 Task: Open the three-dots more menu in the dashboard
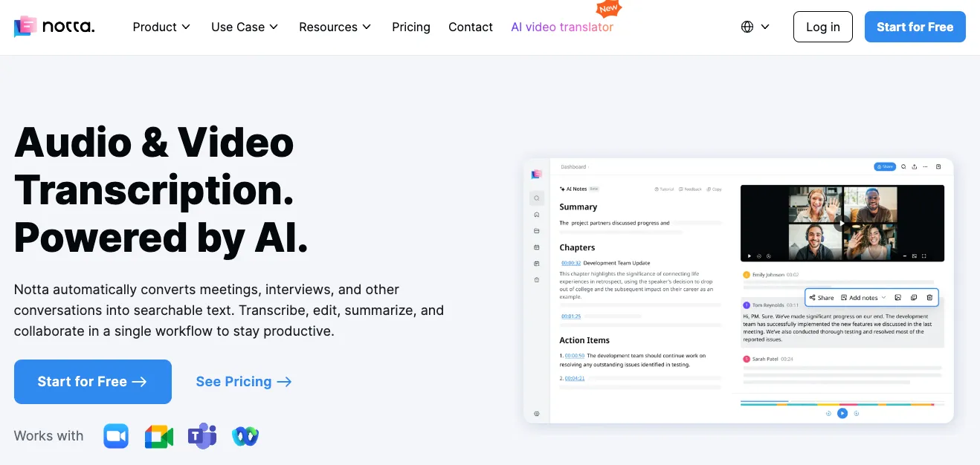(926, 167)
